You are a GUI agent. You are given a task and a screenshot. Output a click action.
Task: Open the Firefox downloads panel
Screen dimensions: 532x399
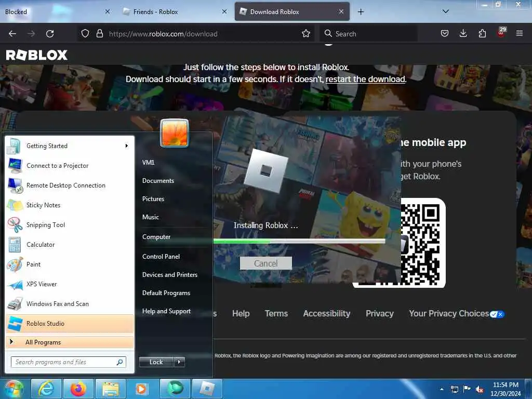coord(463,34)
